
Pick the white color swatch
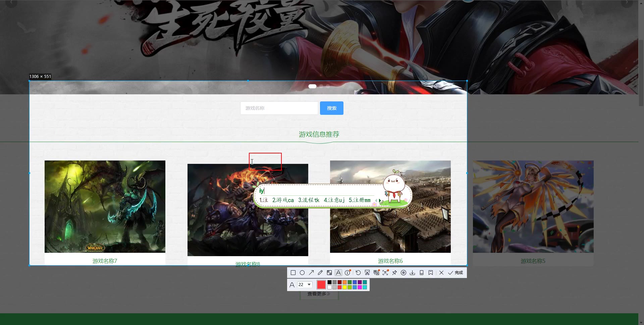point(329,287)
